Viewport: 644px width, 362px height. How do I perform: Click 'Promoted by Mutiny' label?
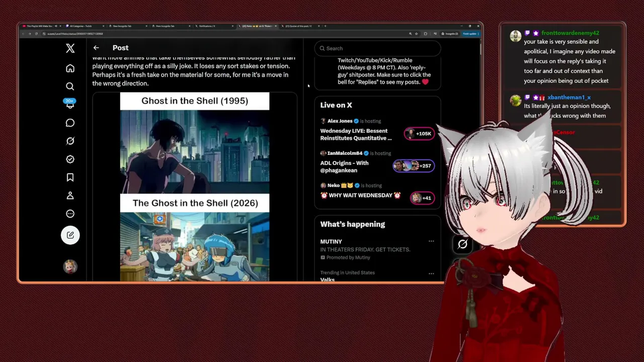point(348,257)
